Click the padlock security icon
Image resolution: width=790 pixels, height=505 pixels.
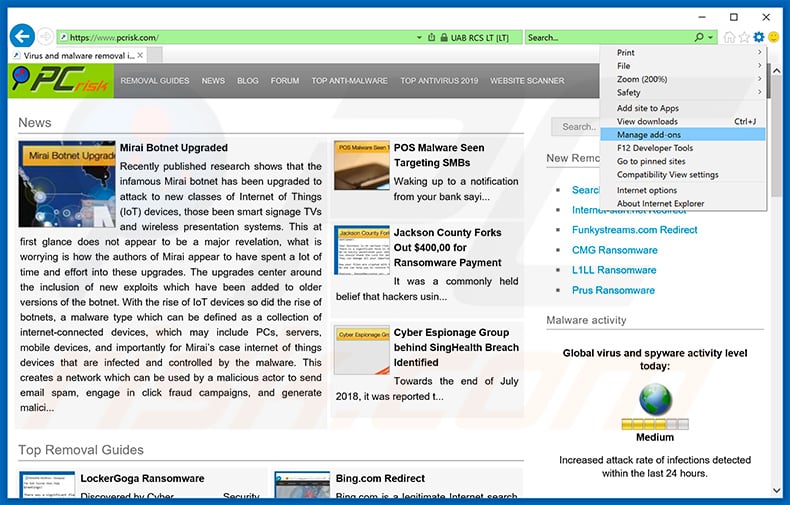click(x=444, y=37)
